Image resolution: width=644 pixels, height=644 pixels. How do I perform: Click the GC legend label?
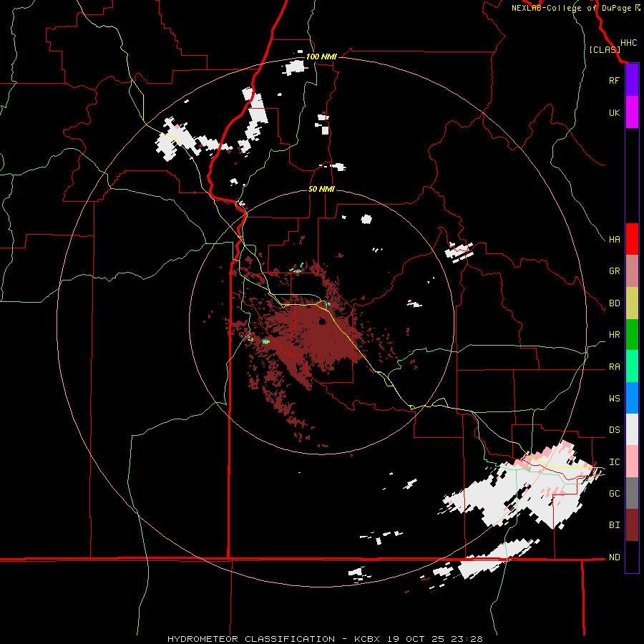pyautogui.click(x=615, y=494)
